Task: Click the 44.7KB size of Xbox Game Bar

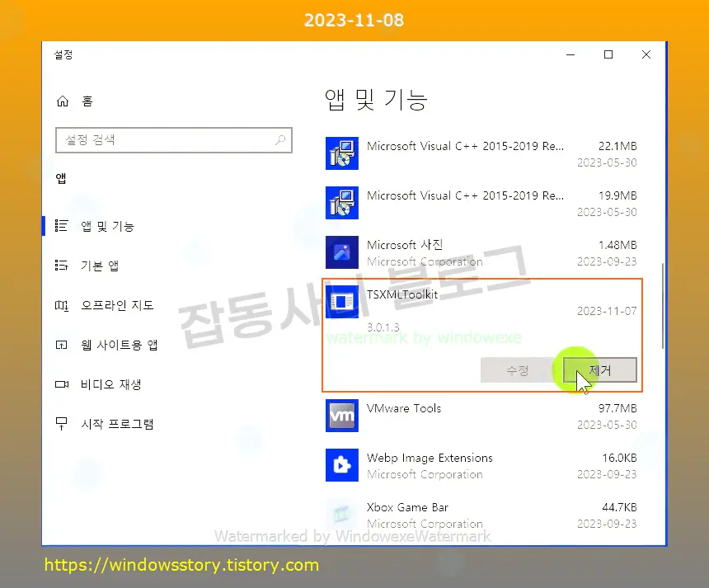Action: tap(619, 507)
